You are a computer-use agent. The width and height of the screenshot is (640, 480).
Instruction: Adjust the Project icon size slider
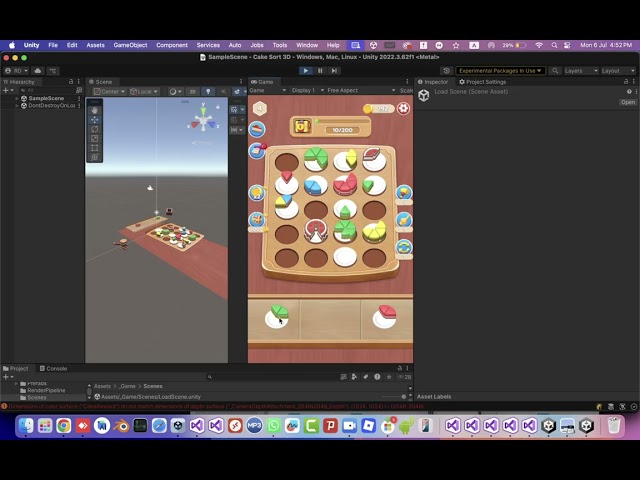394,396
